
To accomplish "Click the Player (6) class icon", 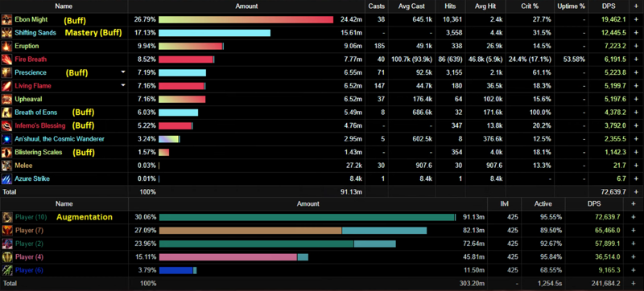I will (x=6, y=271).
